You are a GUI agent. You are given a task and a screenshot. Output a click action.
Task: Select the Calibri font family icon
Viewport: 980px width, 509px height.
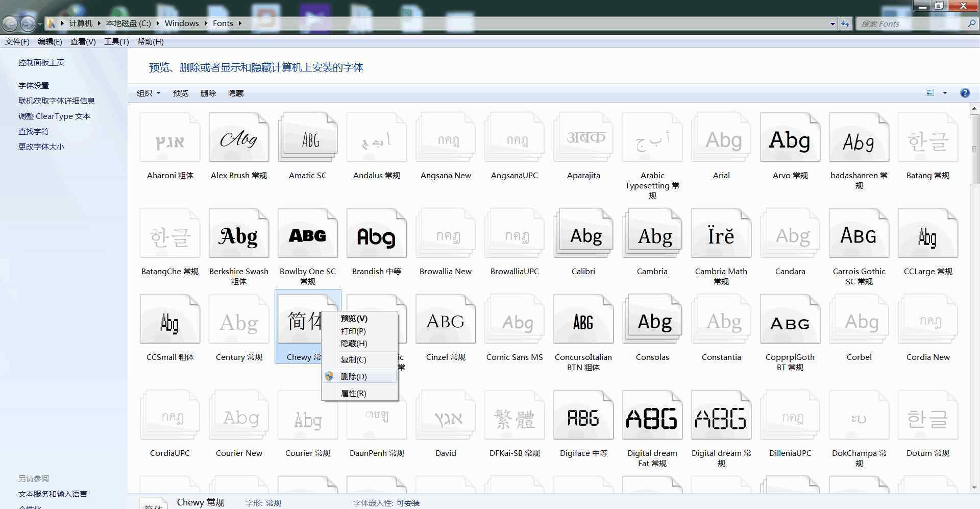tap(583, 234)
